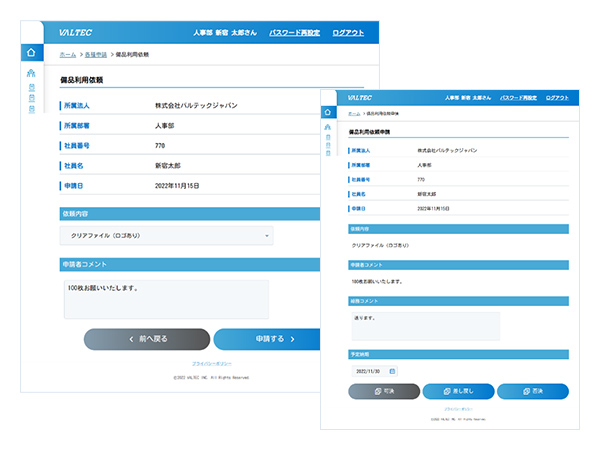Focus the comment box containing 100枚お願いいたします。
600x450 pixels.
[166, 299]
